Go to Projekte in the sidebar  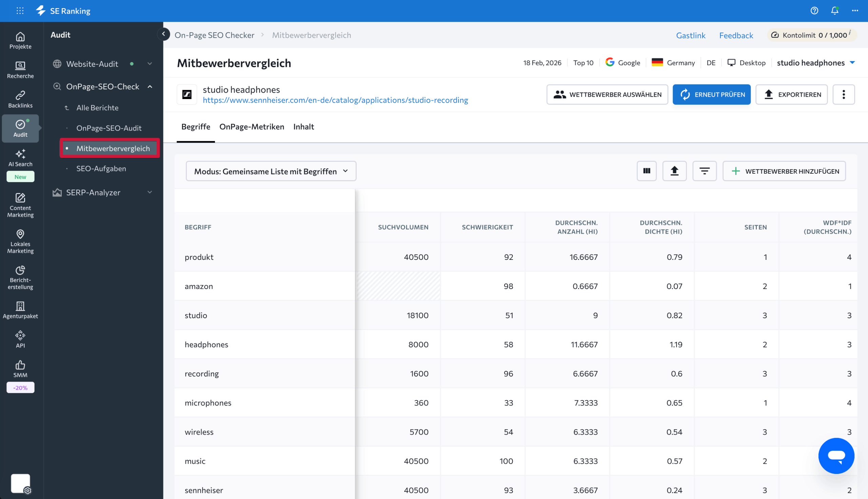(20, 40)
